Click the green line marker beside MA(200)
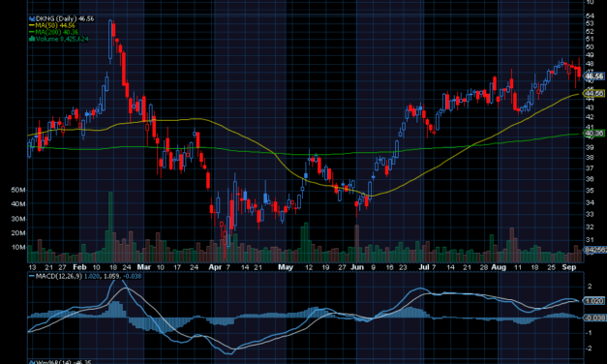The width and height of the screenshot is (607, 364). (32, 32)
